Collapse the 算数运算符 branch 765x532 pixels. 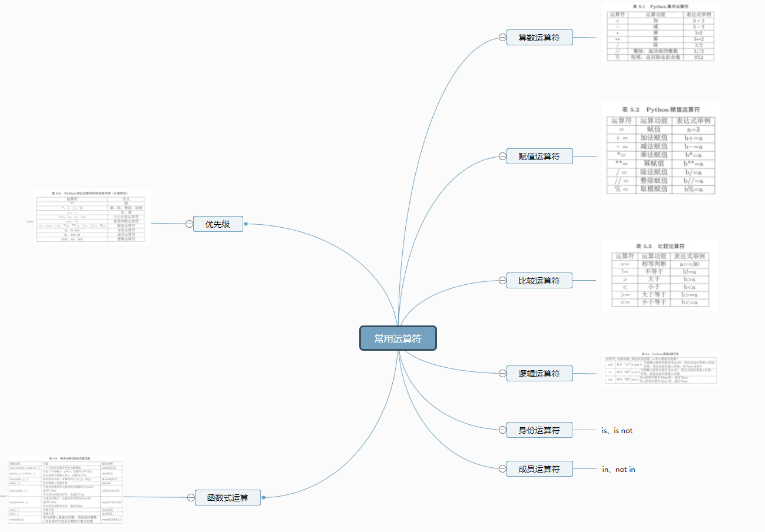pos(502,38)
